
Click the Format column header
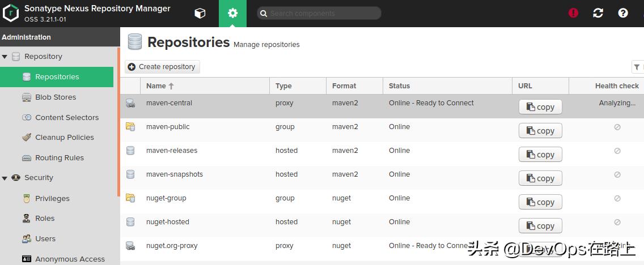coord(354,86)
